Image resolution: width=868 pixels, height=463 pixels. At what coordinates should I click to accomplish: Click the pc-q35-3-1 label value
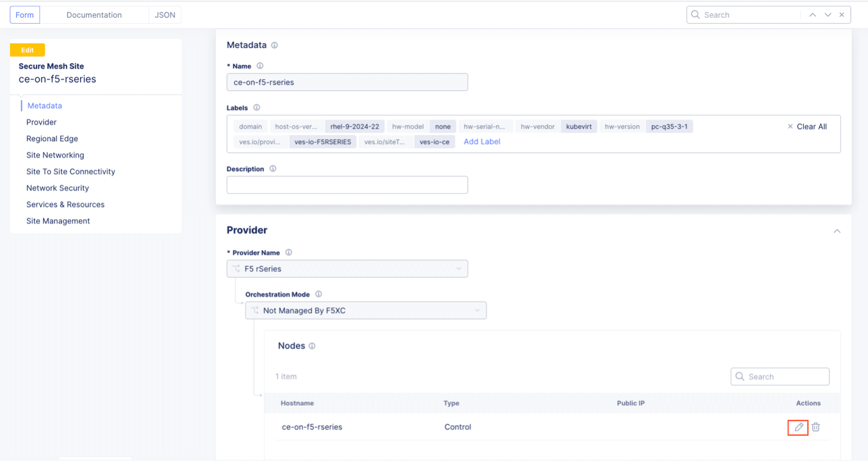(670, 127)
